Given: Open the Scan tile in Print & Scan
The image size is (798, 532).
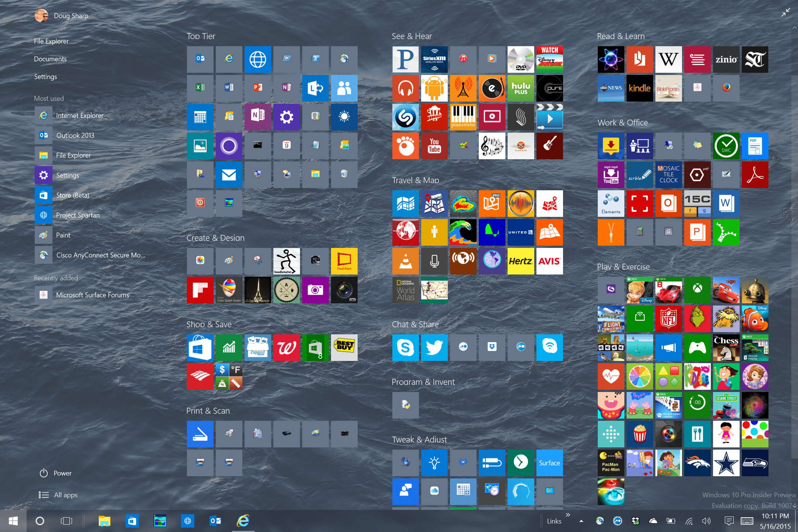Looking at the screenshot, I should [x=200, y=434].
